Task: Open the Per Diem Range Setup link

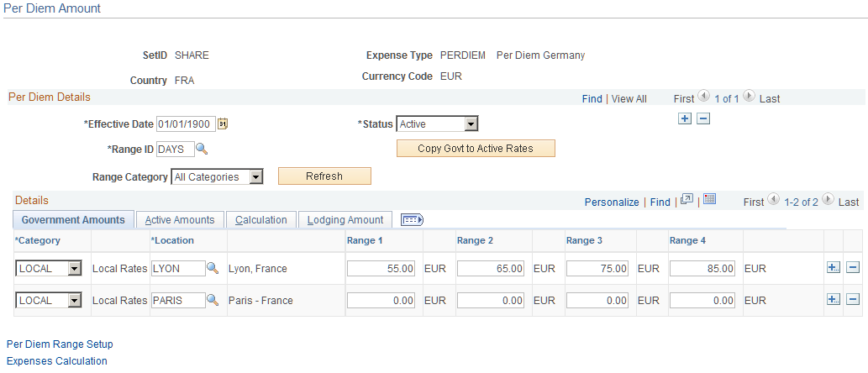Action: [60, 344]
